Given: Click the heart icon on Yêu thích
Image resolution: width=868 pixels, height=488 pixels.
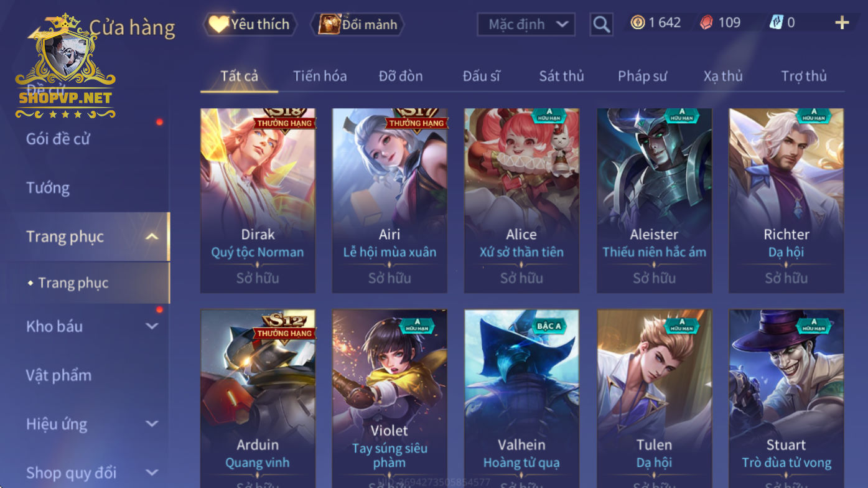Looking at the screenshot, I should pyautogui.click(x=218, y=24).
